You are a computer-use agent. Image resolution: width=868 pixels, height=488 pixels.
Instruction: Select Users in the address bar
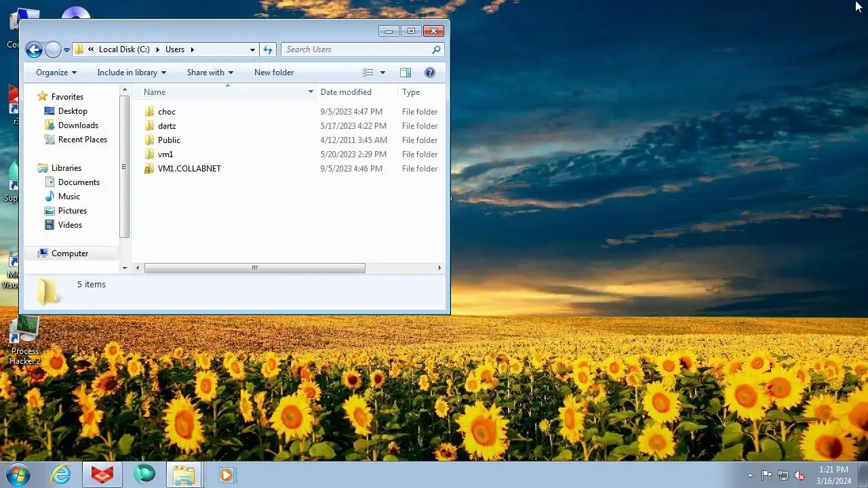[175, 49]
